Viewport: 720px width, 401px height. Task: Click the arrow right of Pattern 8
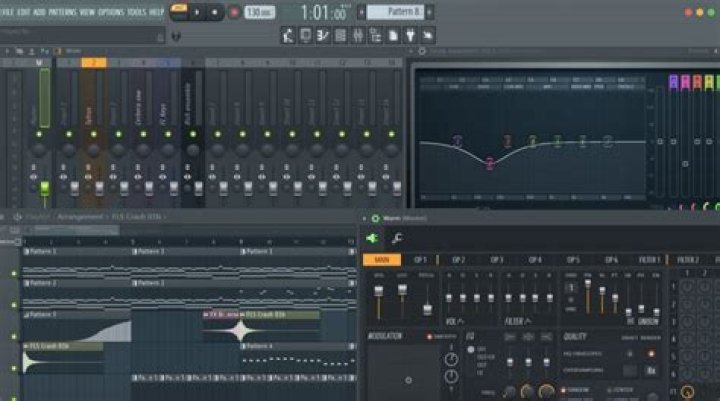point(430,12)
